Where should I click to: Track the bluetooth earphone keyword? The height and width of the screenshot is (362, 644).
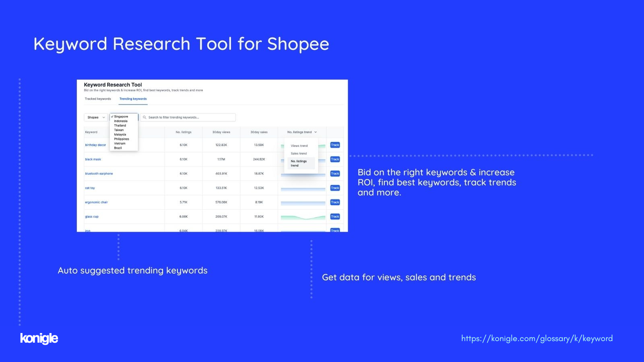[x=335, y=174]
